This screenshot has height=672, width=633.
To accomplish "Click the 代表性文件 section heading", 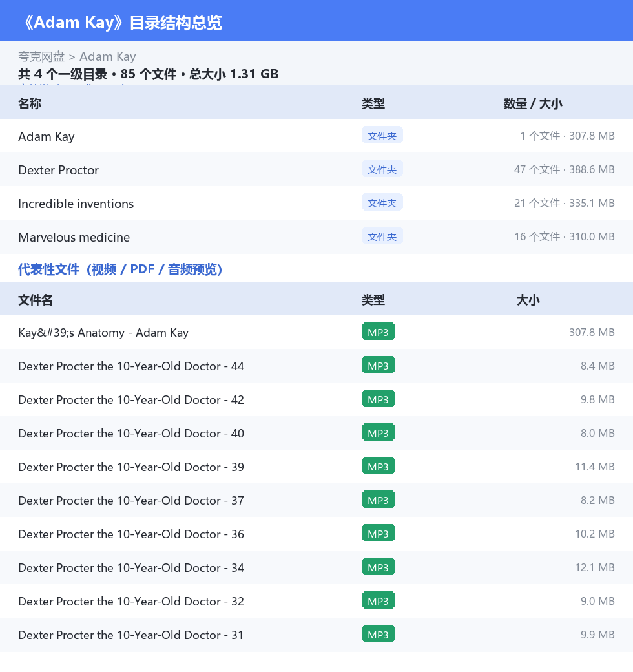I will click(120, 269).
